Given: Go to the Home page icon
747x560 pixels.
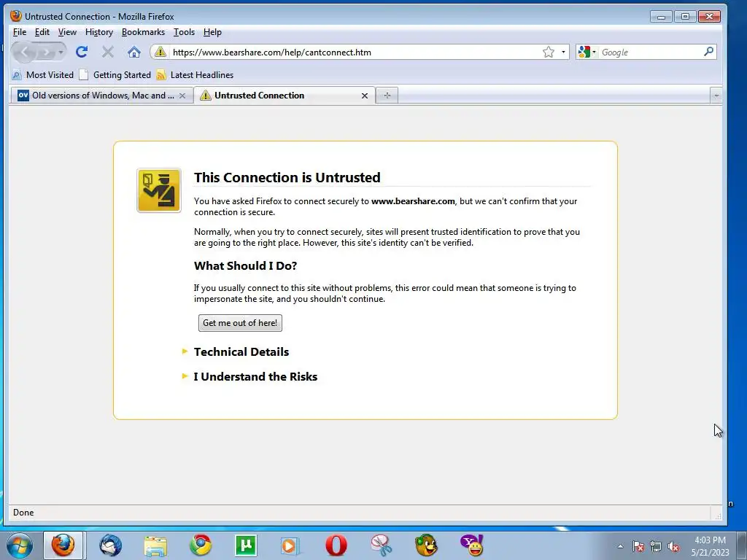Looking at the screenshot, I should tap(134, 52).
